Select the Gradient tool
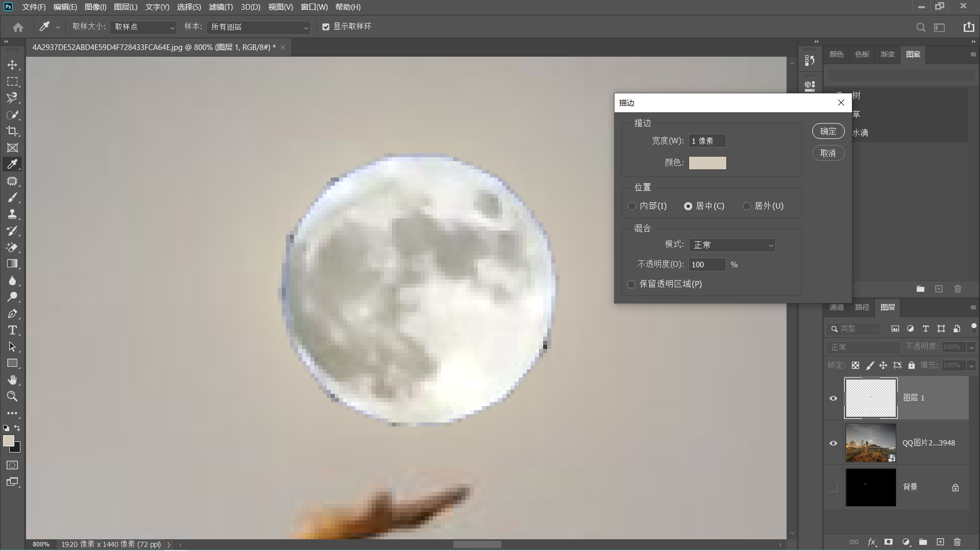The height and width of the screenshot is (551, 980). coord(12,264)
